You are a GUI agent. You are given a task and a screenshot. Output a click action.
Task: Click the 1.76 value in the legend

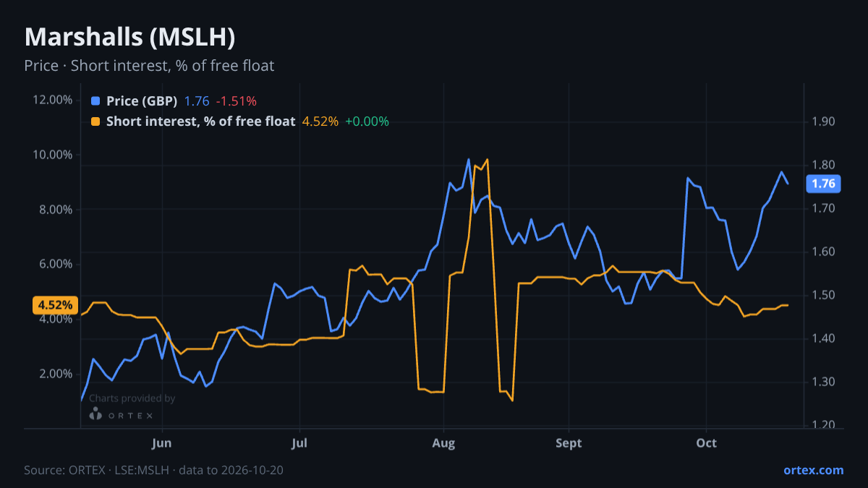pos(197,100)
